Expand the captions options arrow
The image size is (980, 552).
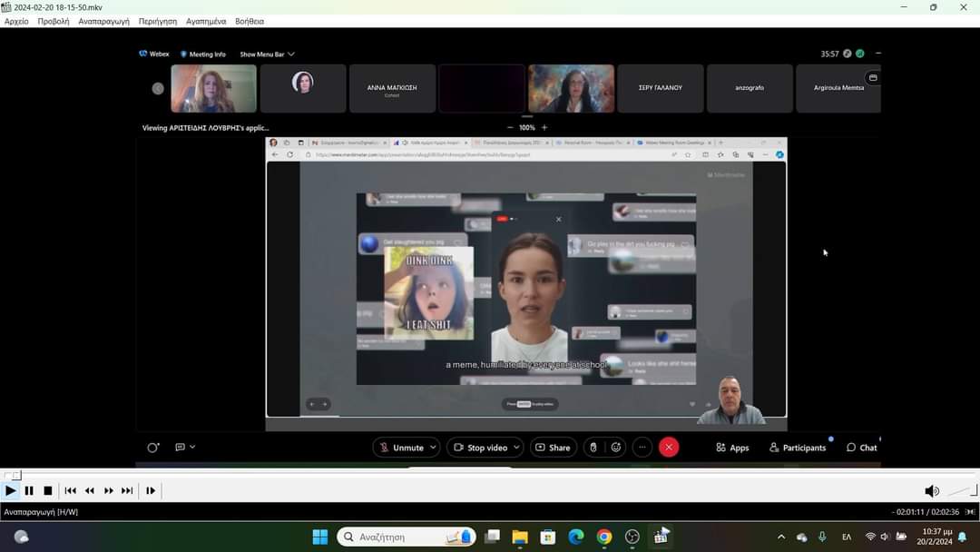[x=192, y=447]
